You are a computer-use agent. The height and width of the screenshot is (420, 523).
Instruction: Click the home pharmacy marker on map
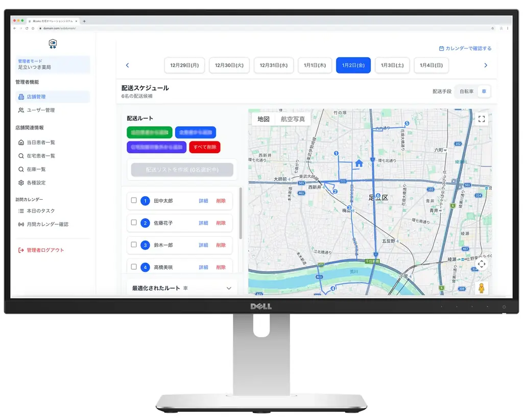click(x=359, y=163)
